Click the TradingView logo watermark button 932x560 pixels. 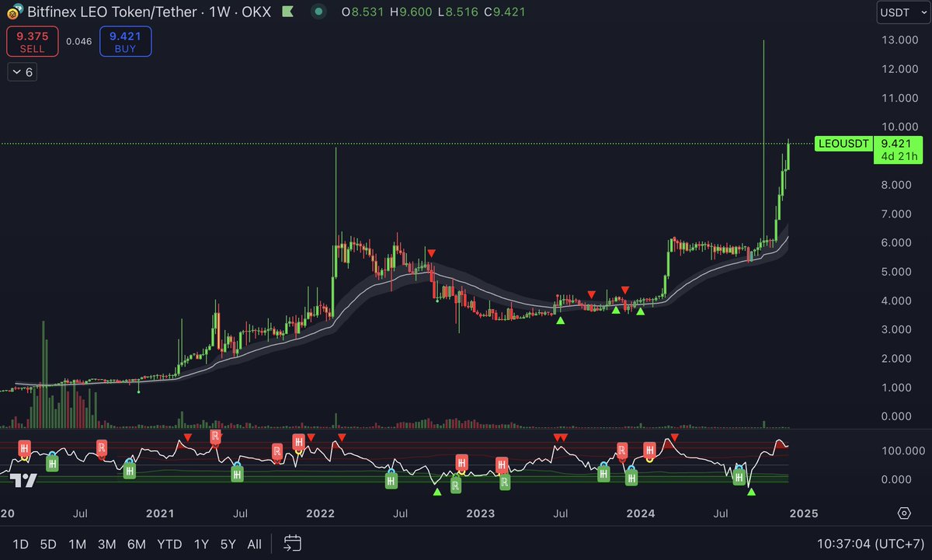[23, 481]
